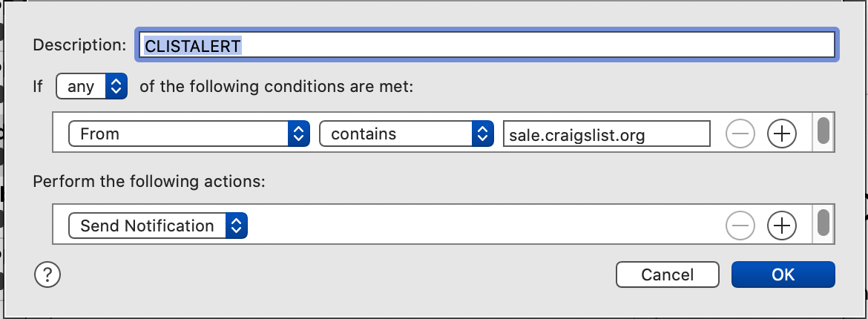This screenshot has width=868, height=319.
Task: Click the conditions list scrollbar
Action: click(823, 131)
